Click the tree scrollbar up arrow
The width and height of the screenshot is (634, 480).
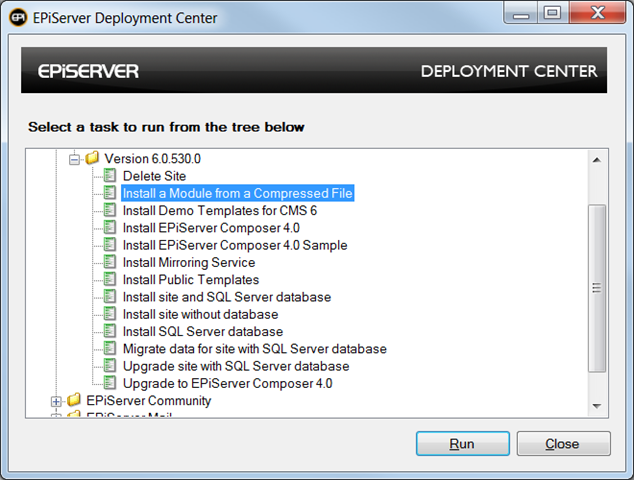coord(597,159)
